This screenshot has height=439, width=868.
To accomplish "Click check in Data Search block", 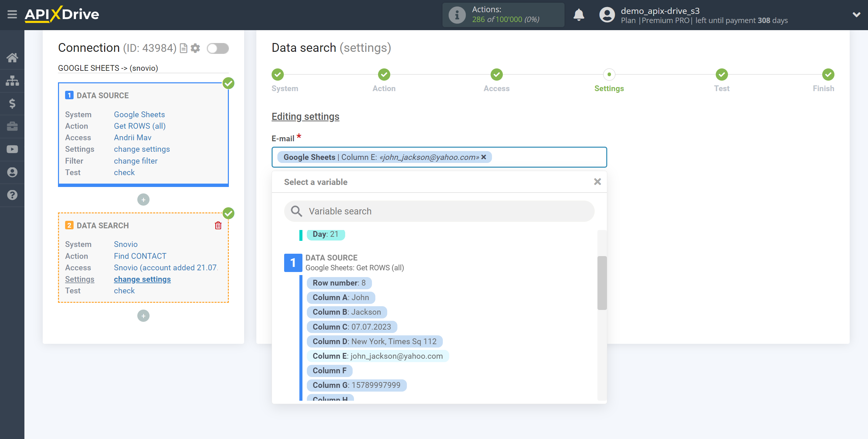I will tap(124, 291).
